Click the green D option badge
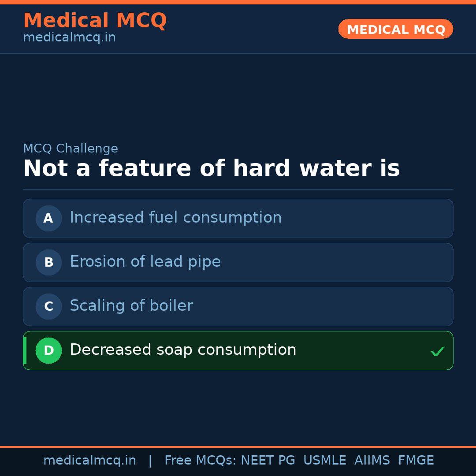476x476 pixels. pyautogui.click(x=48, y=350)
